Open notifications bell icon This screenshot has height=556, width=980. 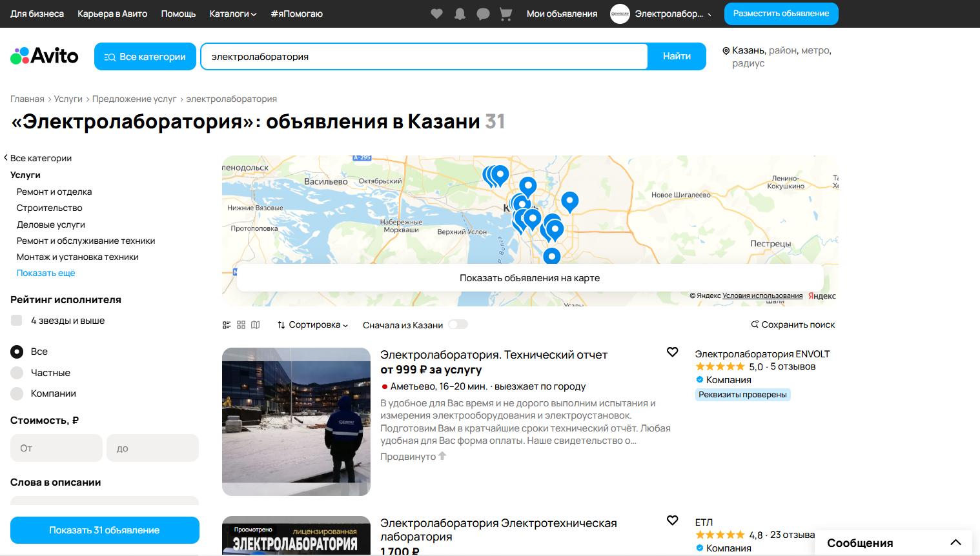460,14
